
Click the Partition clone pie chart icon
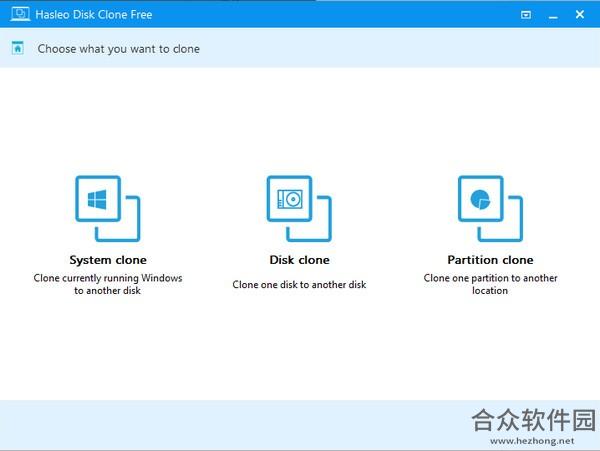[x=490, y=208]
